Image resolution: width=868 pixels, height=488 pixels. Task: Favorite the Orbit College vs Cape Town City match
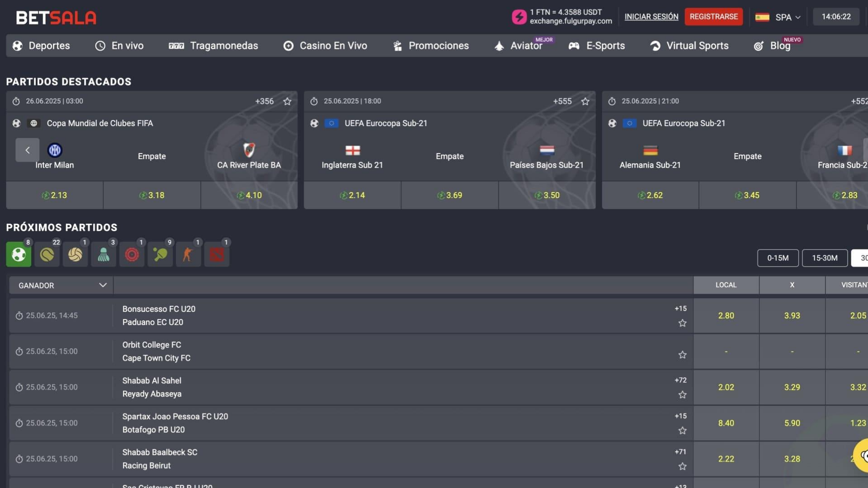point(683,355)
